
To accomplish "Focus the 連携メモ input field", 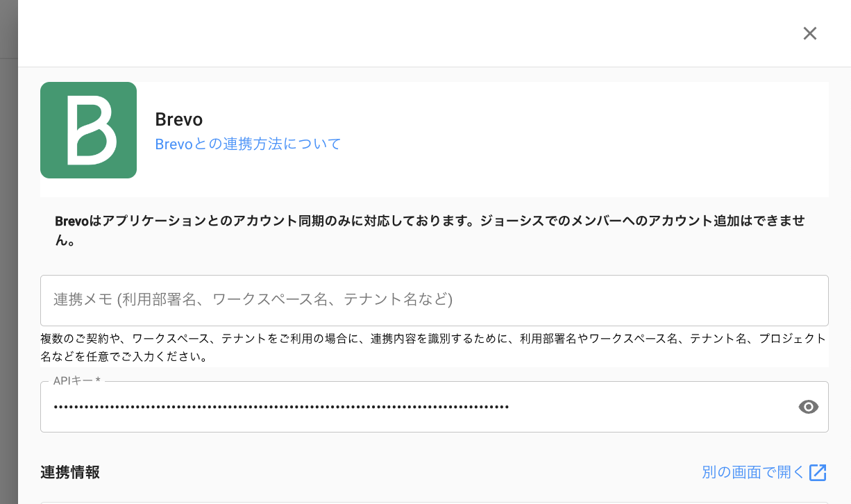I will (434, 300).
